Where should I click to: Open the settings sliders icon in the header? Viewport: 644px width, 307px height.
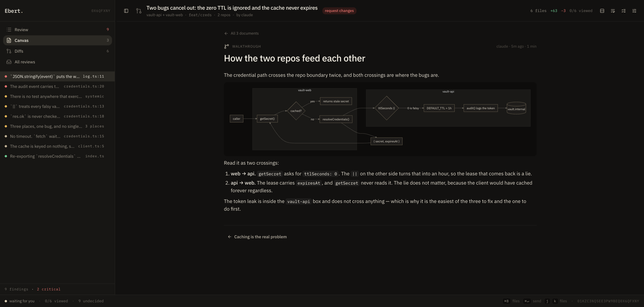click(634, 11)
